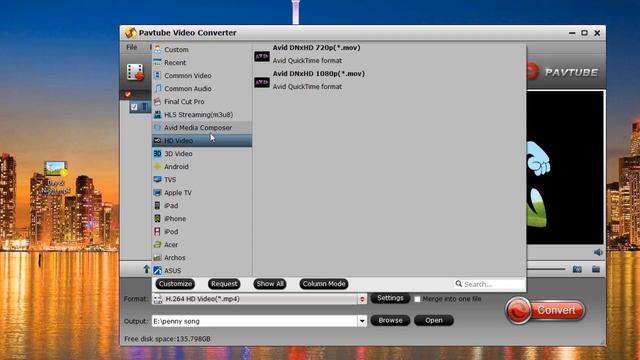
Task: Enable Merge into one file checkbox
Action: 417,299
